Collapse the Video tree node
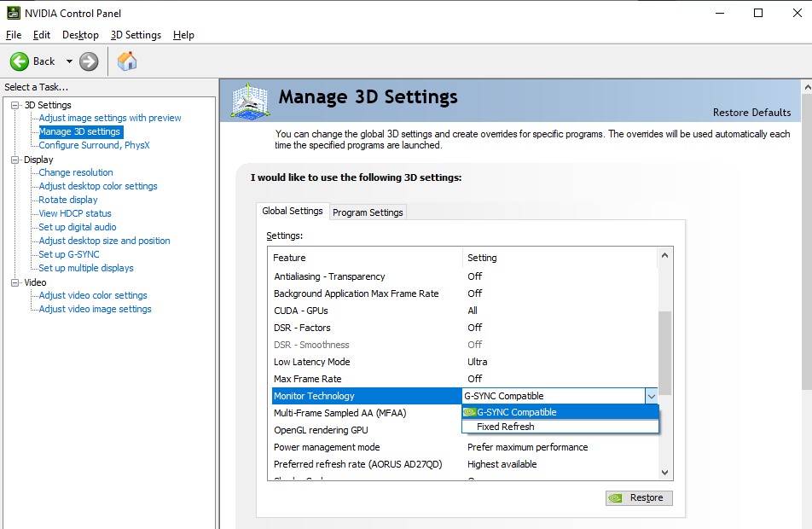This screenshot has width=812, height=529. pos(15,282)
